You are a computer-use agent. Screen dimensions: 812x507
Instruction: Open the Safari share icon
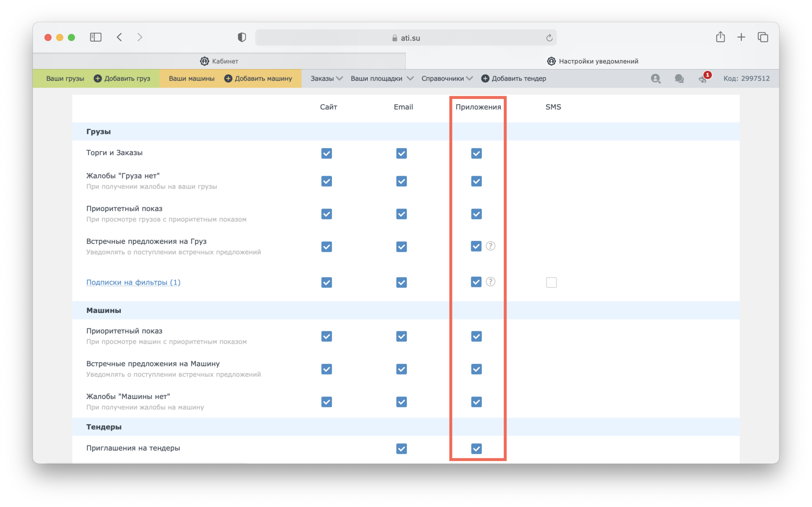pos(720,37)
